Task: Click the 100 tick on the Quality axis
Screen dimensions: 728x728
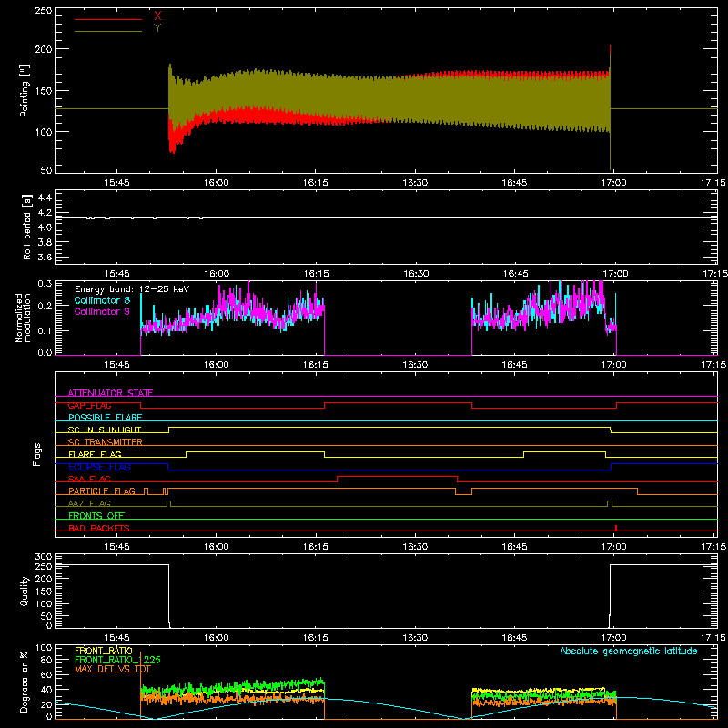Action: 44,603
